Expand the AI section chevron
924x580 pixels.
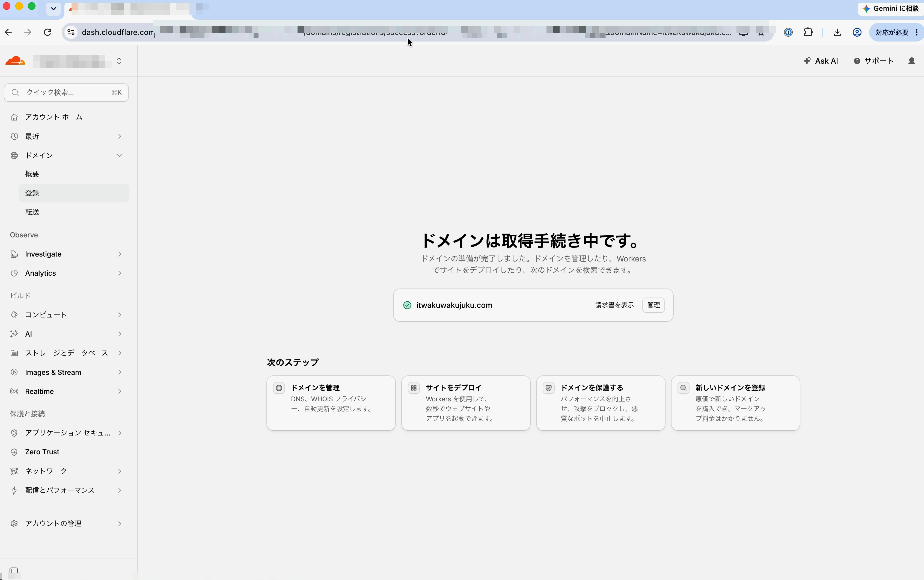click(x=120, y=334)
